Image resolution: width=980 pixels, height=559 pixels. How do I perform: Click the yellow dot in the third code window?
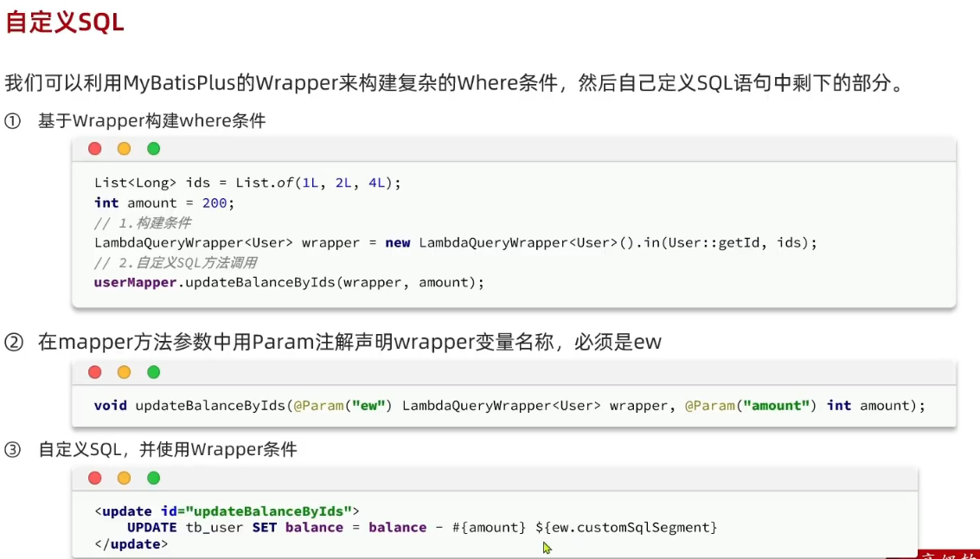(124, 478)
